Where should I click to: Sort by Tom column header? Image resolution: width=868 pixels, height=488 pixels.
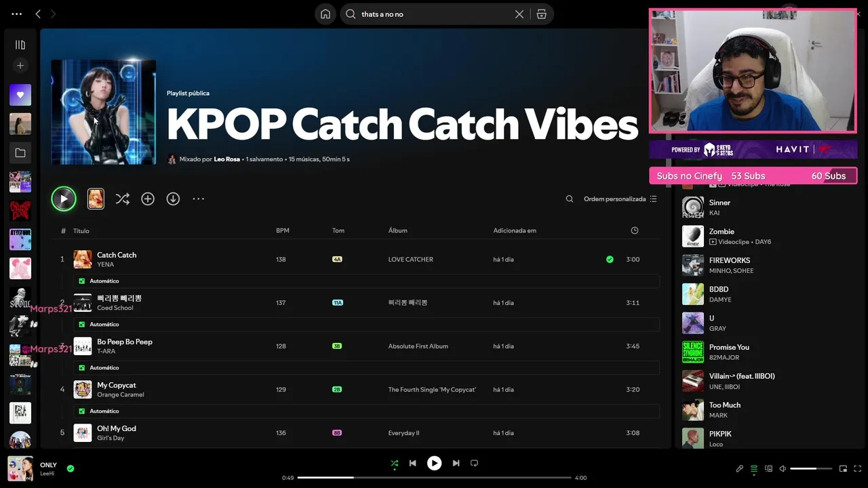[338, 230]
